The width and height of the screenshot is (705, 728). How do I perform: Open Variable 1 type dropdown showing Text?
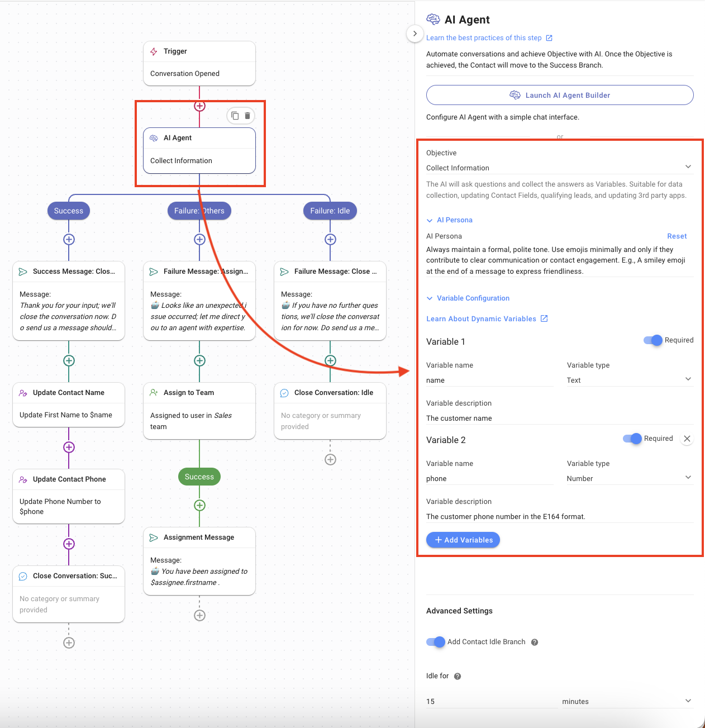629,380
